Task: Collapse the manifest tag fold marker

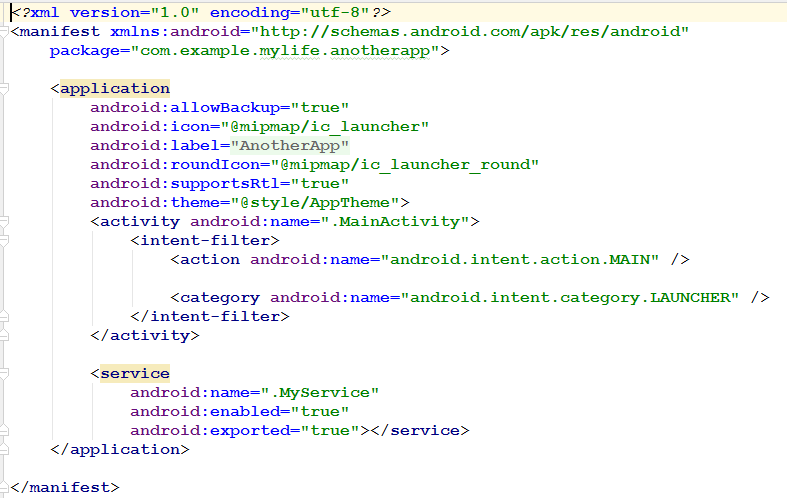Action: pos(4,32)
